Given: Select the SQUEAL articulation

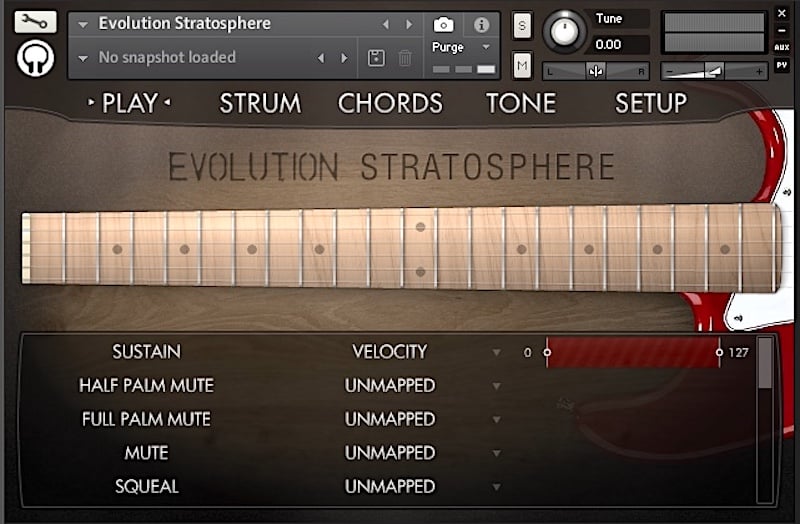Looking at the screenshot, I should (146, 487).
